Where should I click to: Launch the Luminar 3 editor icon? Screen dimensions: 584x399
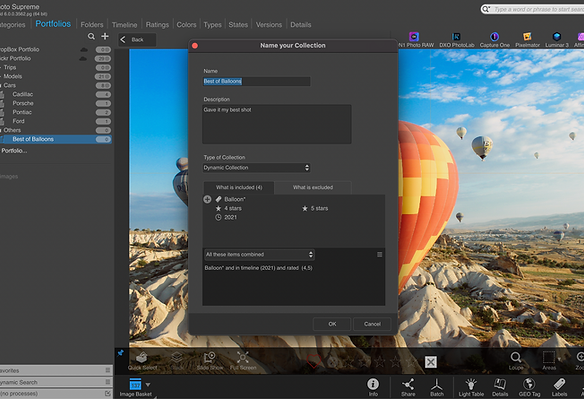pos(557,40)
